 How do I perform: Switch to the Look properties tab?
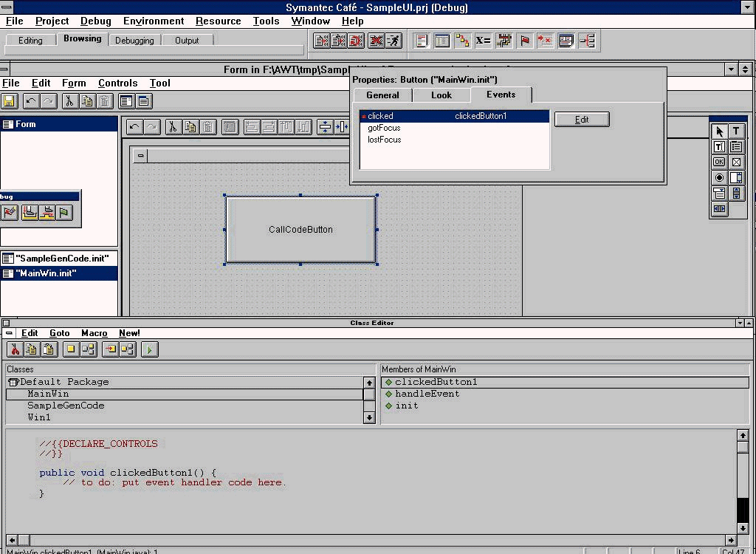[441, 95]
